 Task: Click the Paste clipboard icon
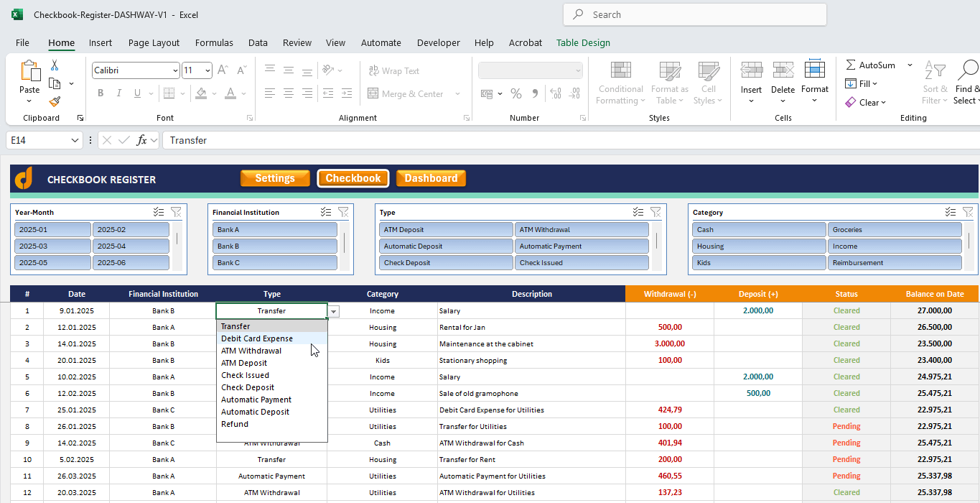(30, 72)
